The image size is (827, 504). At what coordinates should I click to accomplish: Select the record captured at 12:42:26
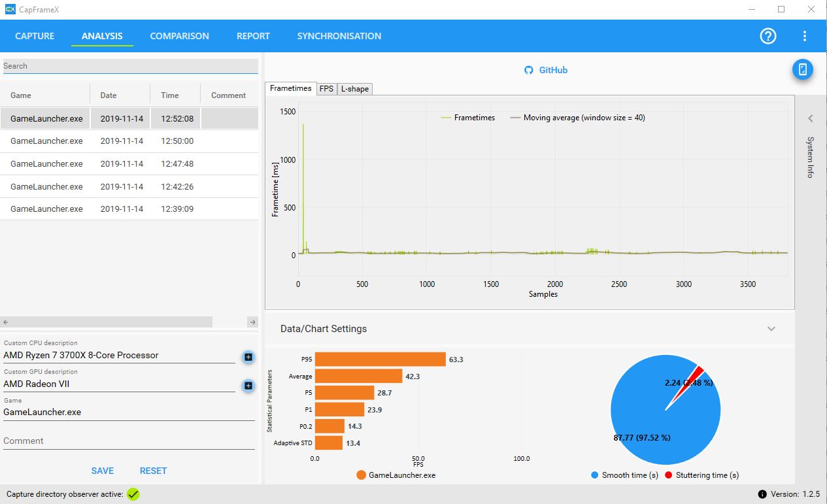tap(129, 186)
